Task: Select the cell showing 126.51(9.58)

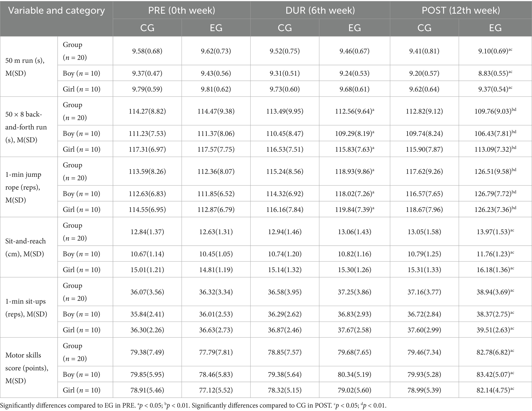Action: coord(495,172)
